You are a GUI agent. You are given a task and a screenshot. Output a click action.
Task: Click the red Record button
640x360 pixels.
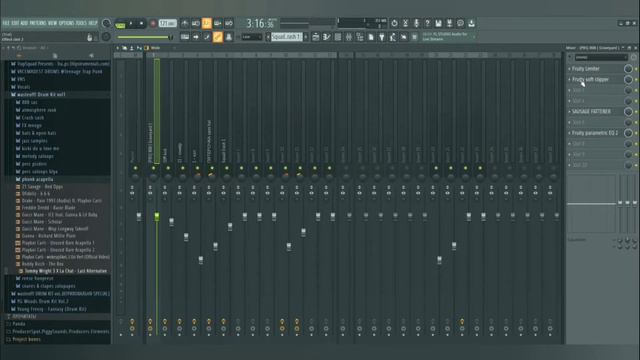tap(153, 24)
